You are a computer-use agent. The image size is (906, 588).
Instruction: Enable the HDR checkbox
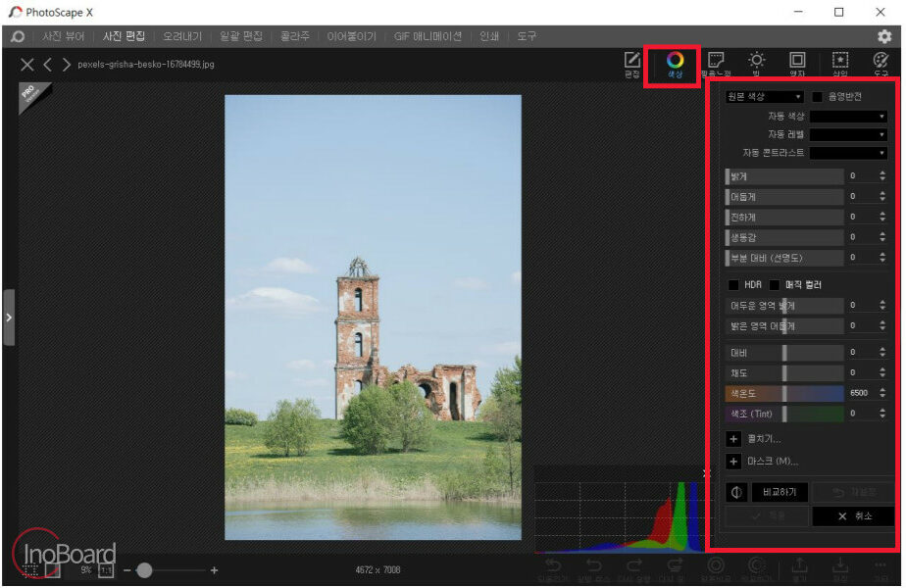733,285
